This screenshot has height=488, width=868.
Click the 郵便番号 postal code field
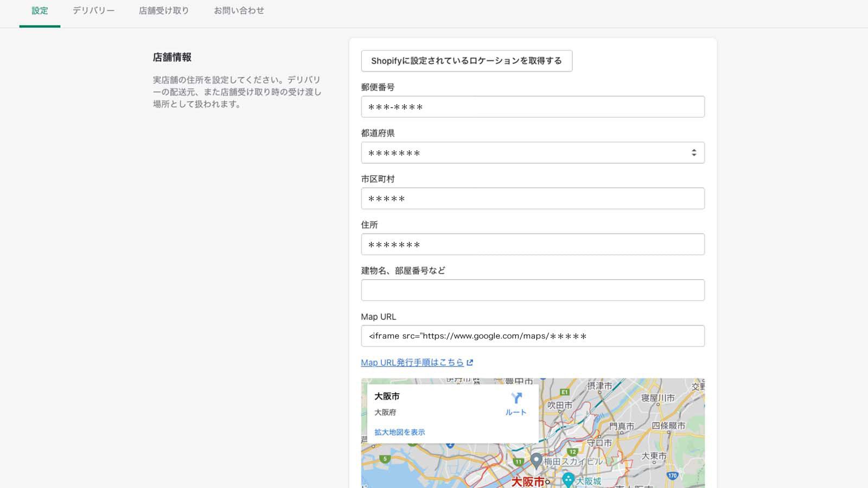tap(532, 106)
